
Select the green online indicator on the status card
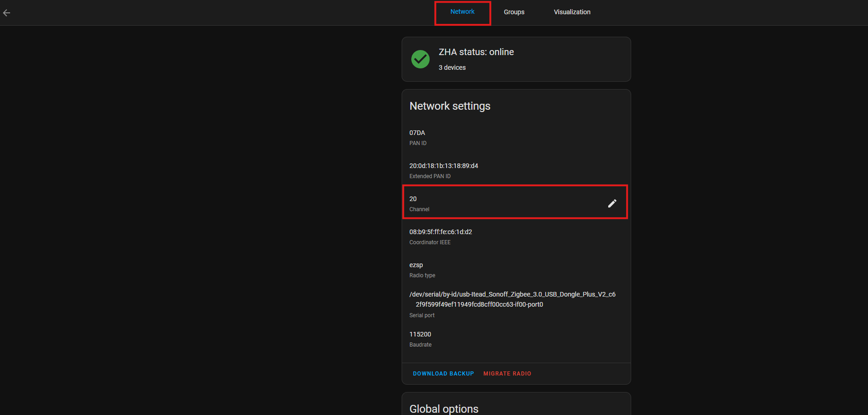[x=420, y=59]
